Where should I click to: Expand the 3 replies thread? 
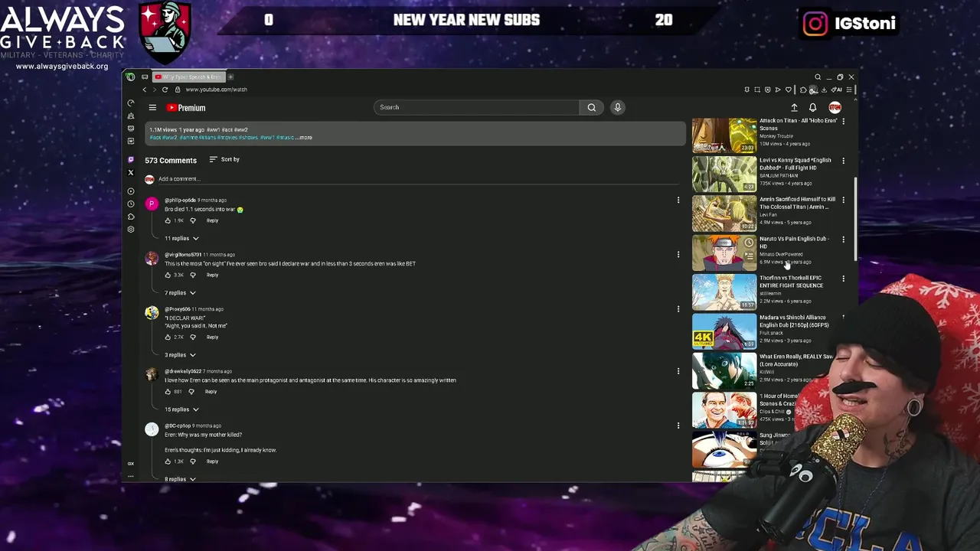pyautogui.click(x=180, y=354)
